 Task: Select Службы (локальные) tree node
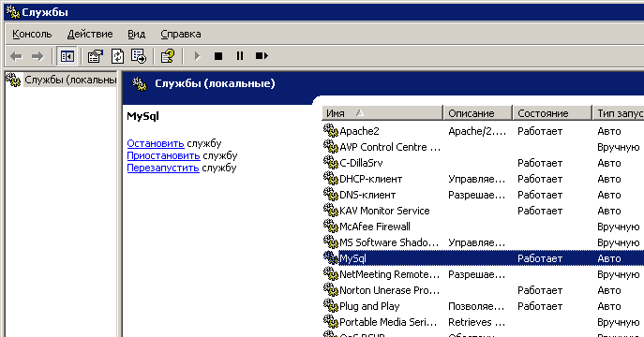tap(70, 80)
